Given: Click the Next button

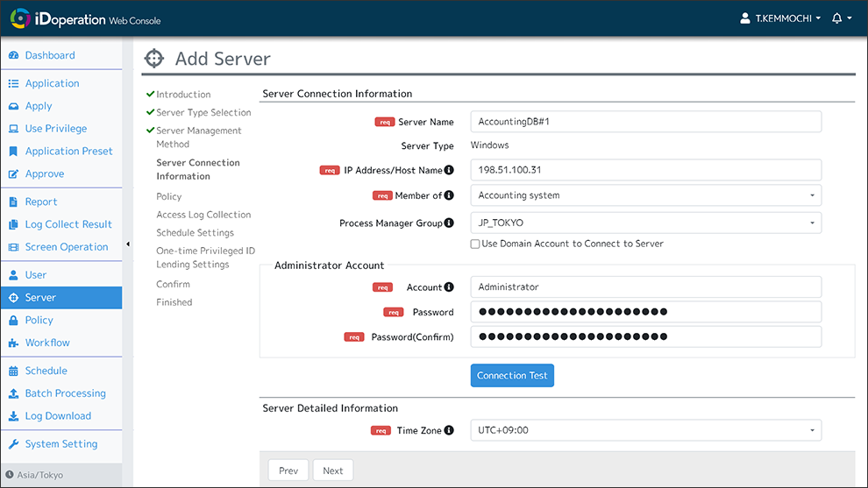Looking at the screenshot, I should coord(332,470).
